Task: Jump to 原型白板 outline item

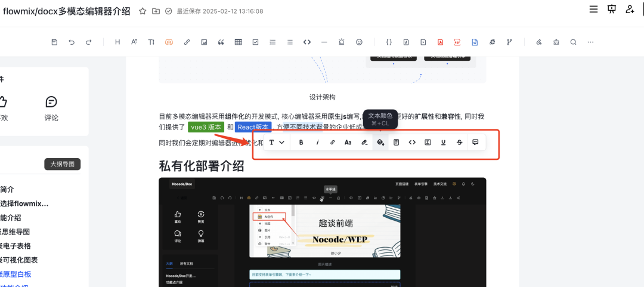Action: [16, 274]
